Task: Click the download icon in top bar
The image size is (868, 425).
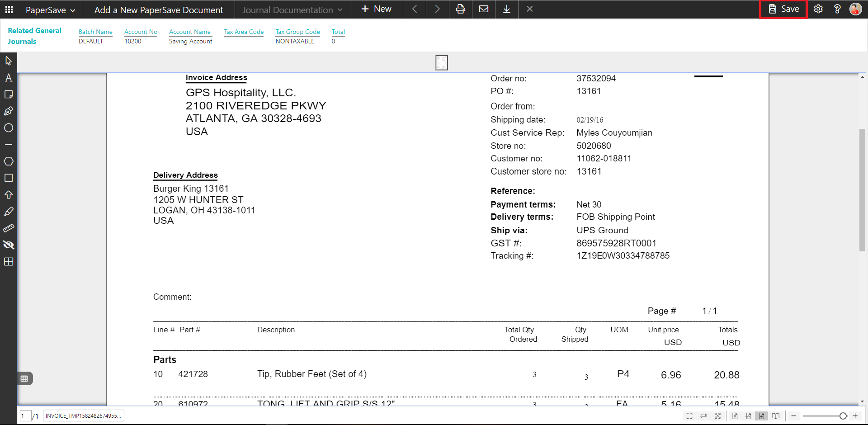Action: pos(506,9)
